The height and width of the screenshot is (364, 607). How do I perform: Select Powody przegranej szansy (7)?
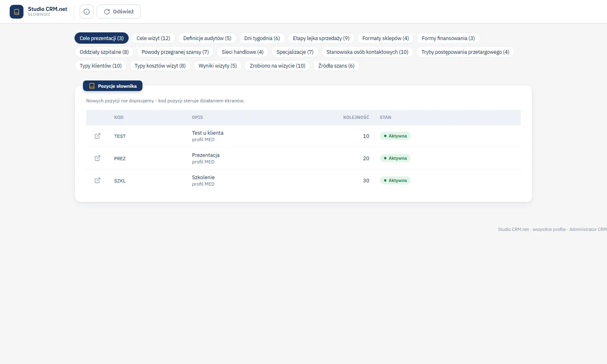tap(175, 52)
